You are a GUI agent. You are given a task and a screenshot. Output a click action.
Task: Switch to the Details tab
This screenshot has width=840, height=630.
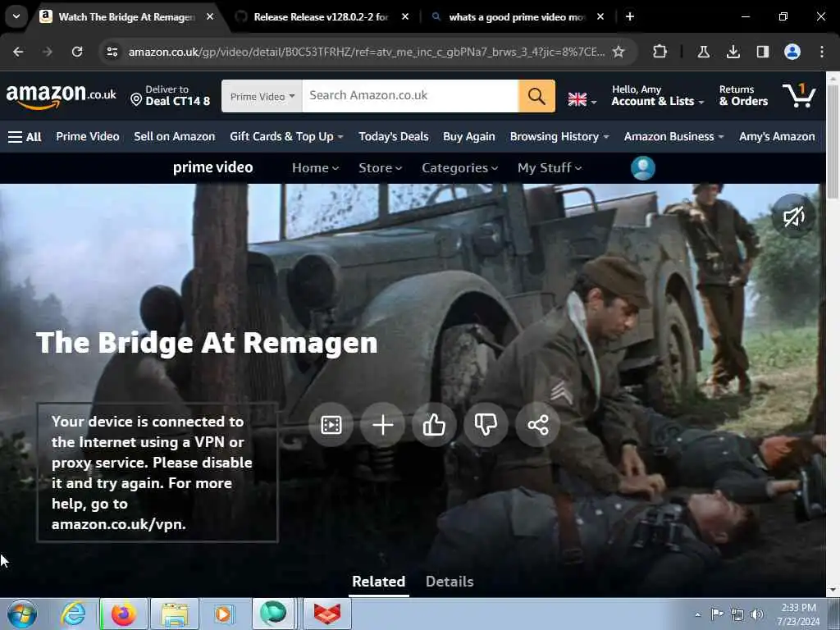[x=450, y=582]
